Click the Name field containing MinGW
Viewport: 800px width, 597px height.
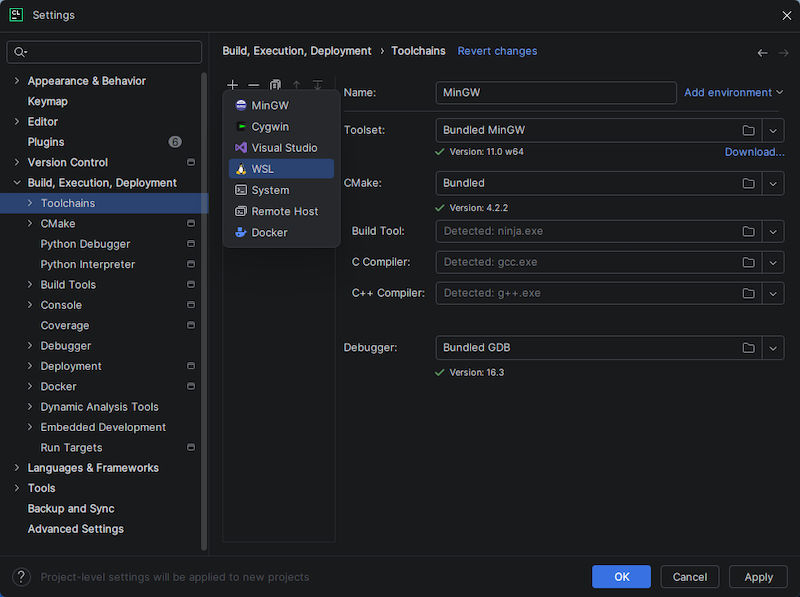tap(556, 92)
